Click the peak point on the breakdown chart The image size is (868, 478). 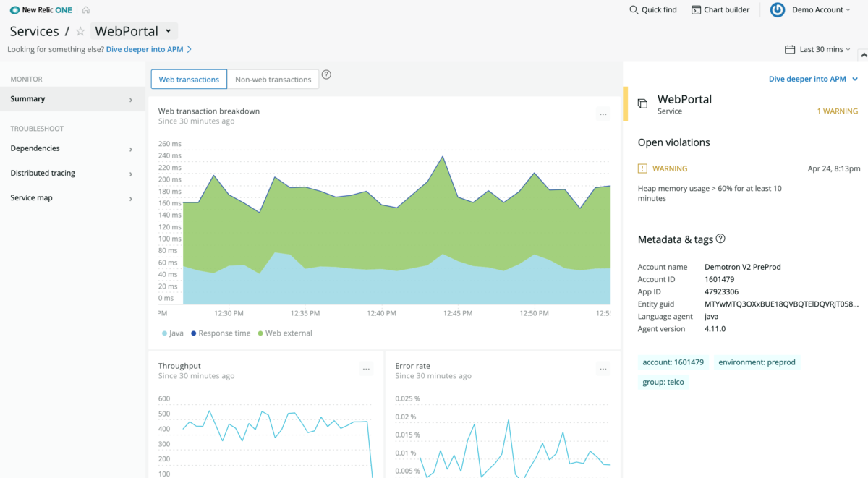pos(443,156)
